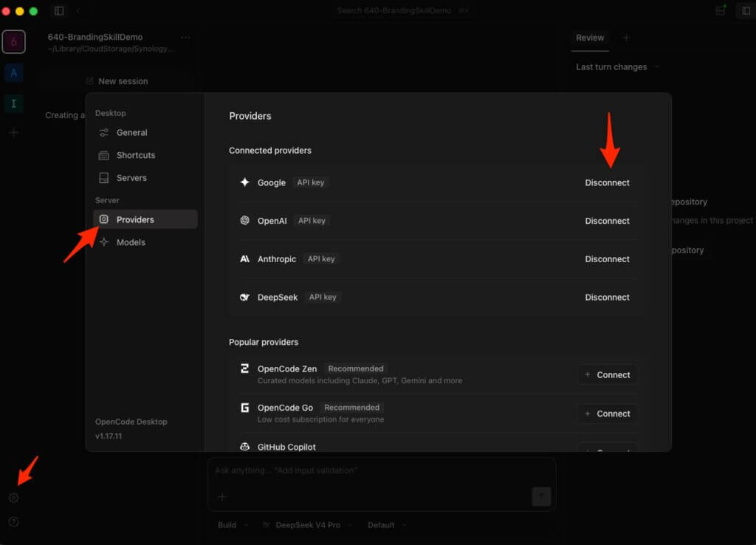
Task: Select the project tile labeled 6
Action: tap(13, 42)
